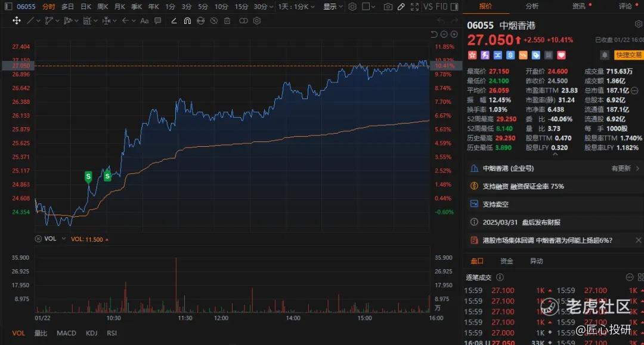Click the Hong Kong market flag icon

tap(472, 55)
